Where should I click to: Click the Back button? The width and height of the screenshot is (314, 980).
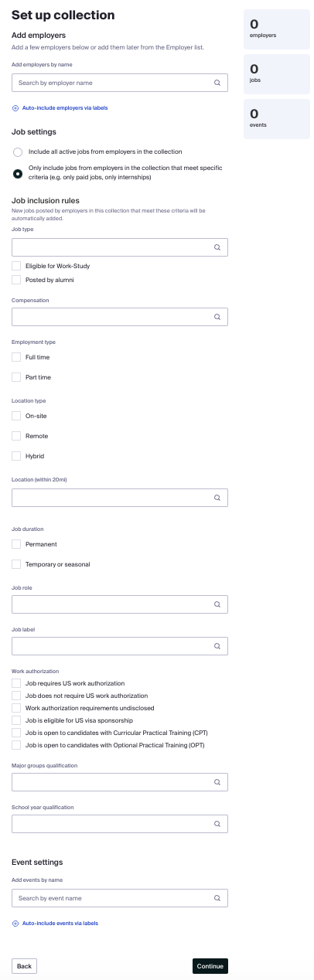(x=24, y=966)
